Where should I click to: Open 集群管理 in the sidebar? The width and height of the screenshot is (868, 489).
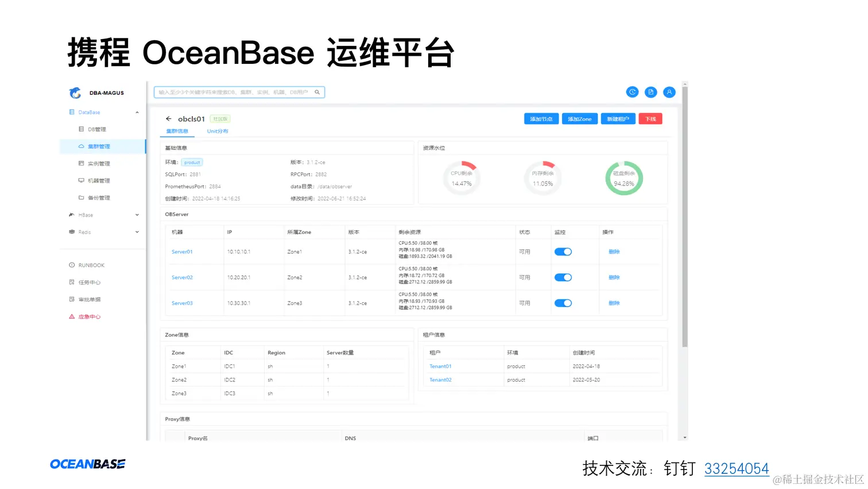point(99,147)
